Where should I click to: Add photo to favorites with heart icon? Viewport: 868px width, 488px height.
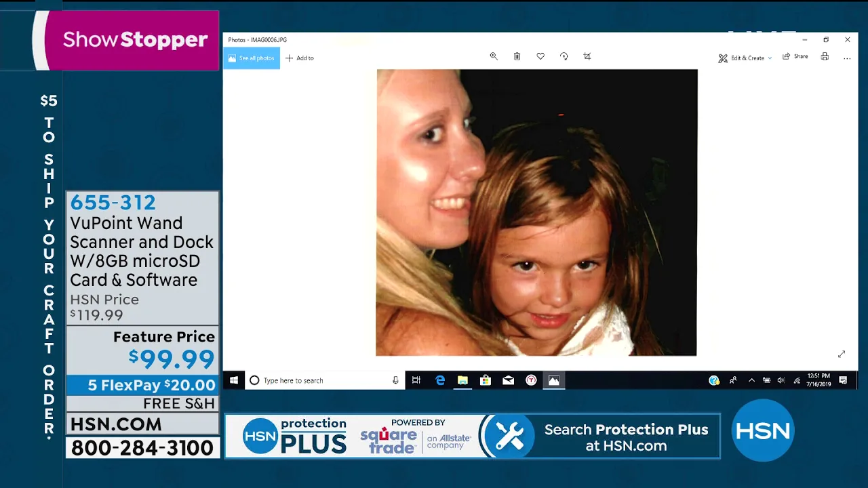[x=540, y=56]
